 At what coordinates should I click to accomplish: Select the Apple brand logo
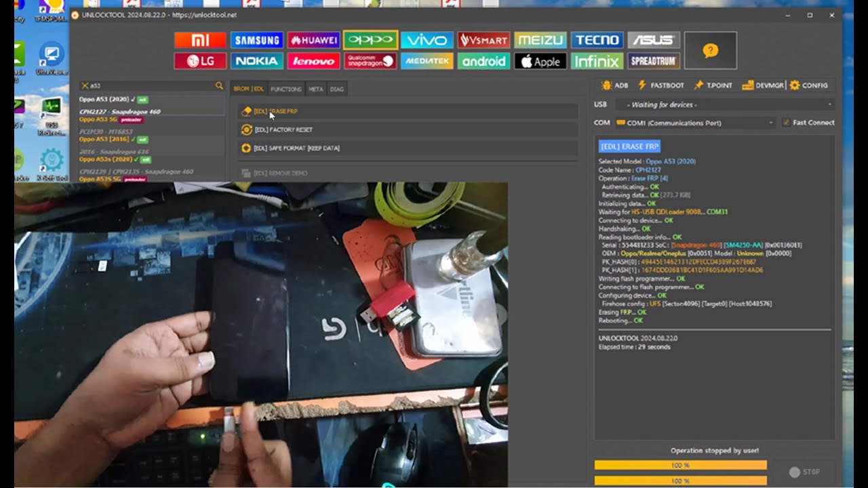(540, 61)
